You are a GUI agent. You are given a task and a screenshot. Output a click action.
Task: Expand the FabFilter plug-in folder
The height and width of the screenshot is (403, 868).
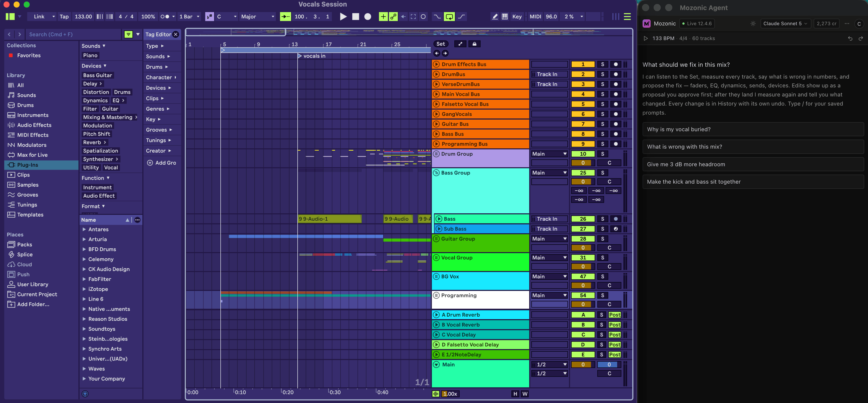pos(84,279)
